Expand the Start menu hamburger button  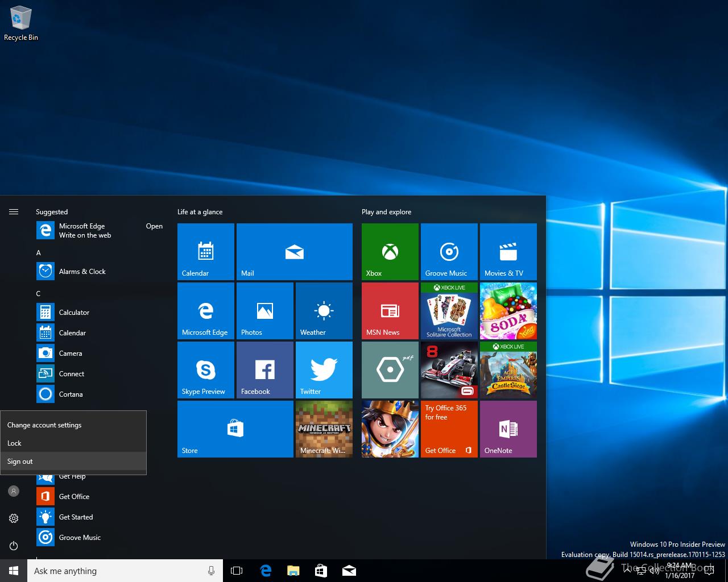click(x=14, y=211)
